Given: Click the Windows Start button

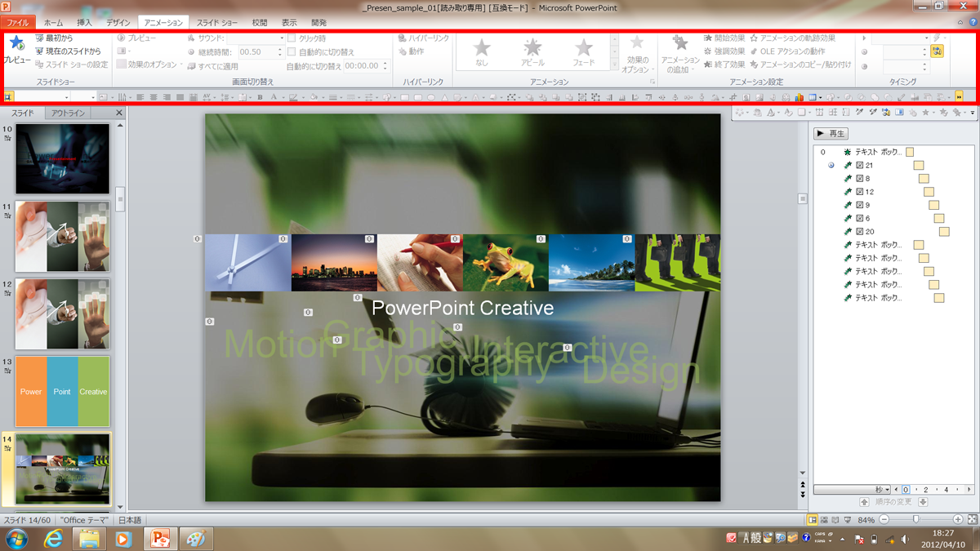Looking at the screenshot, I should point(16,539).
